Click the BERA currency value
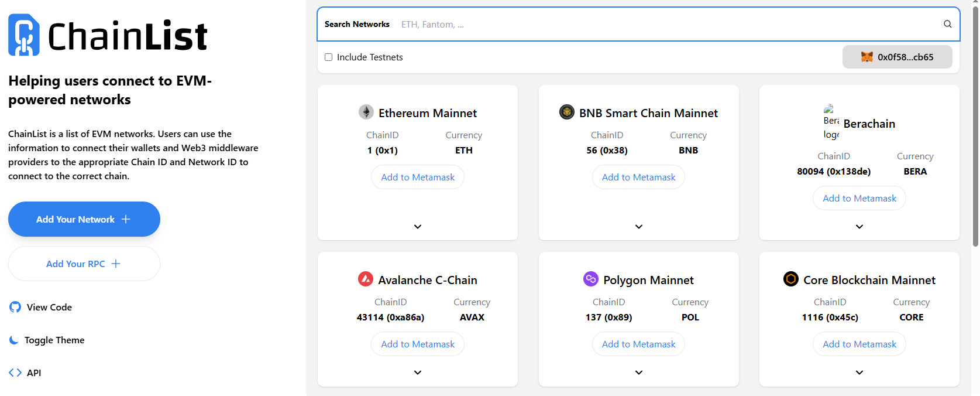 pyautogui.click(x=915, y=172)
